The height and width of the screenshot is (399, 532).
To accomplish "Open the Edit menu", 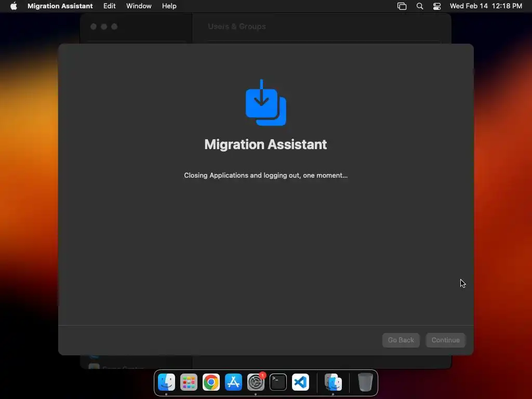I will point(109,6).
